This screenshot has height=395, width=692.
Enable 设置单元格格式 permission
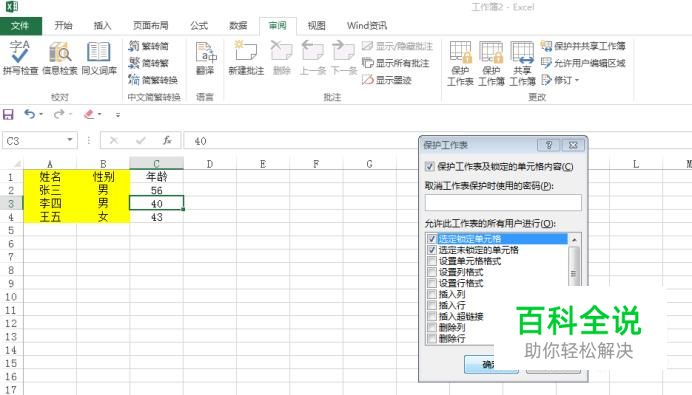(432, 261)
